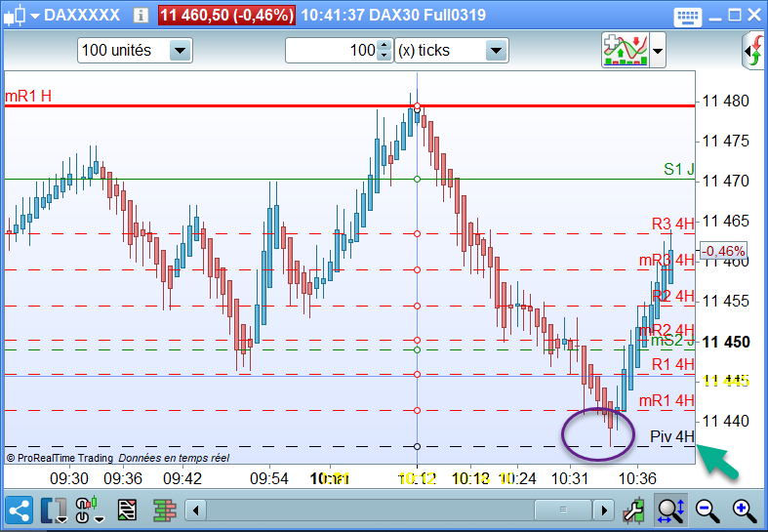Click the share chart icon

point(19,511)
